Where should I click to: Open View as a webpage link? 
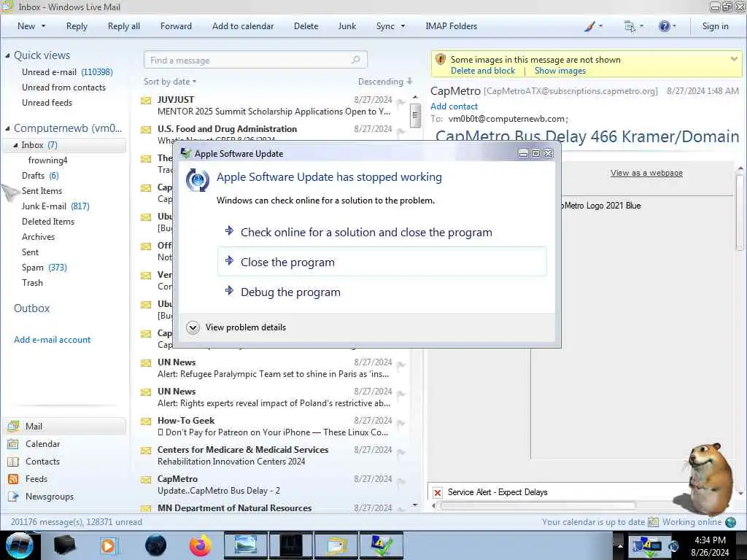646,173
